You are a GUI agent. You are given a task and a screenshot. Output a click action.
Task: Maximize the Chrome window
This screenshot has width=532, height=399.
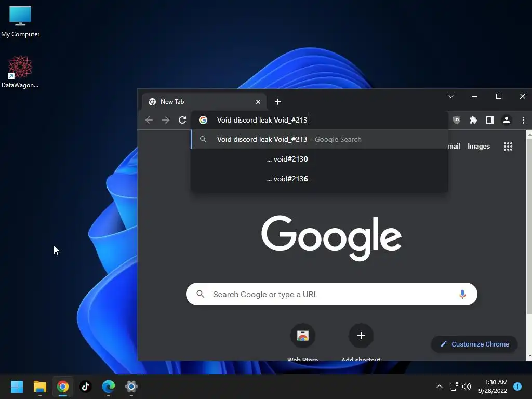tap(498, 96)
